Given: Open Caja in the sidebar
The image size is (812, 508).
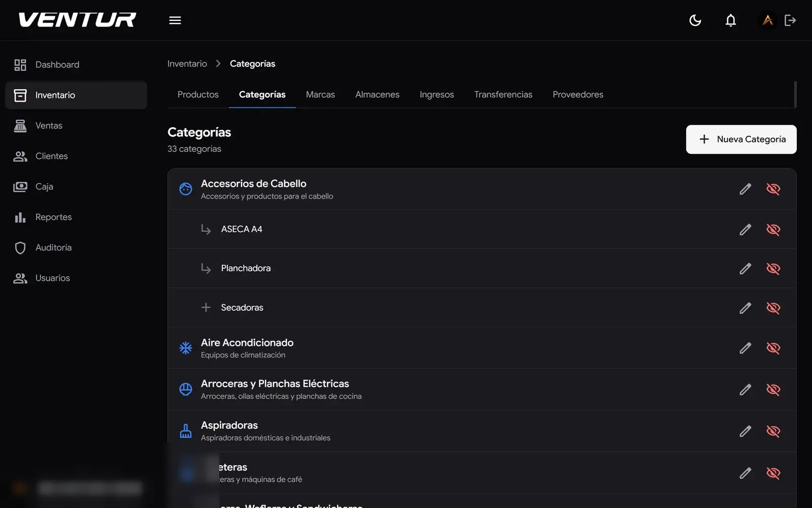Looking at the screenshot, I should pyautogui.click(x=76, y=186).
